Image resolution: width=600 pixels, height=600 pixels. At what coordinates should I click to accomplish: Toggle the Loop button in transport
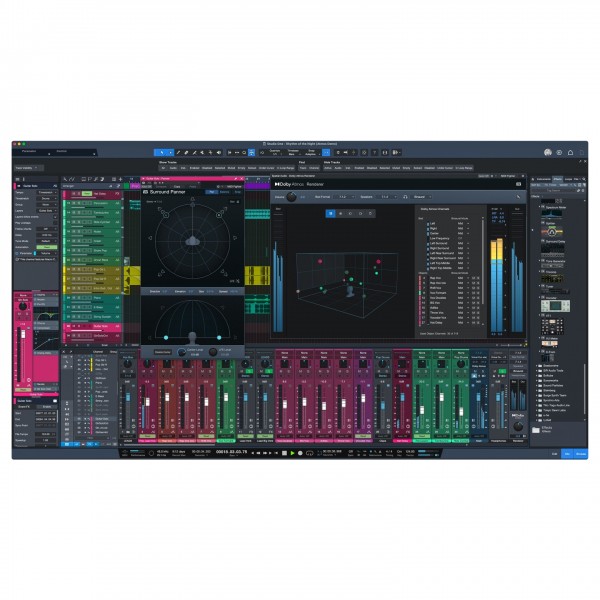[310, 453]
